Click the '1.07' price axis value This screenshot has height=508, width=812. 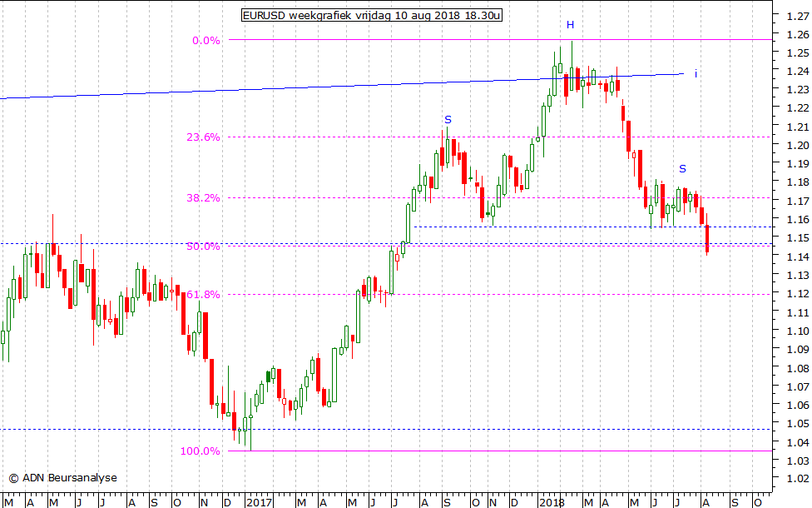(798, 386)
